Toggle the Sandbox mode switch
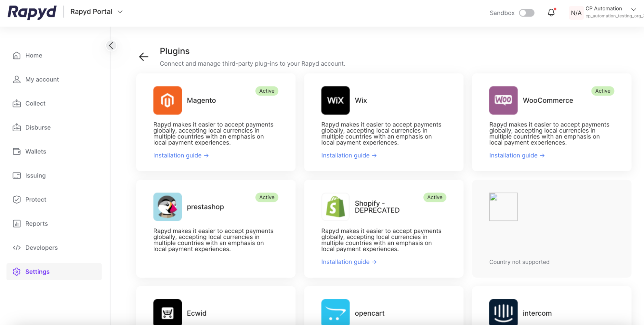This screenshot has height=325, width=644. 526,13
